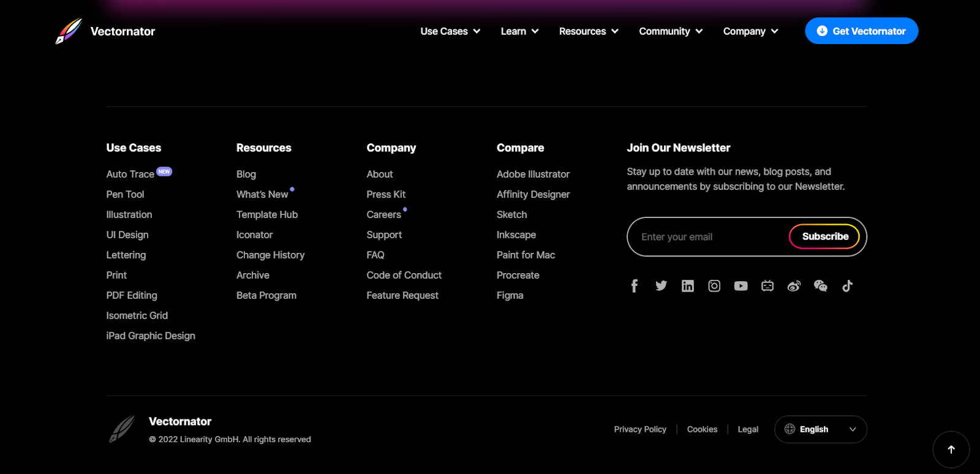Open the YouTube channel icon
Screen dimensions: 980x474
point(741,286)
